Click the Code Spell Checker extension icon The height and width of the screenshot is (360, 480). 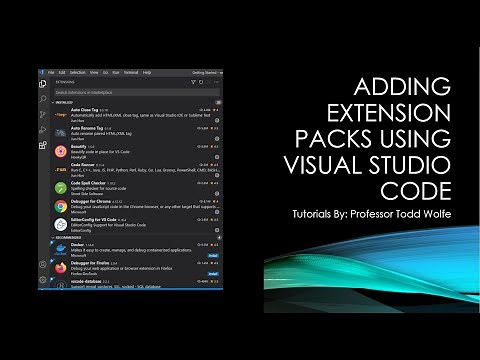[61, 188]
